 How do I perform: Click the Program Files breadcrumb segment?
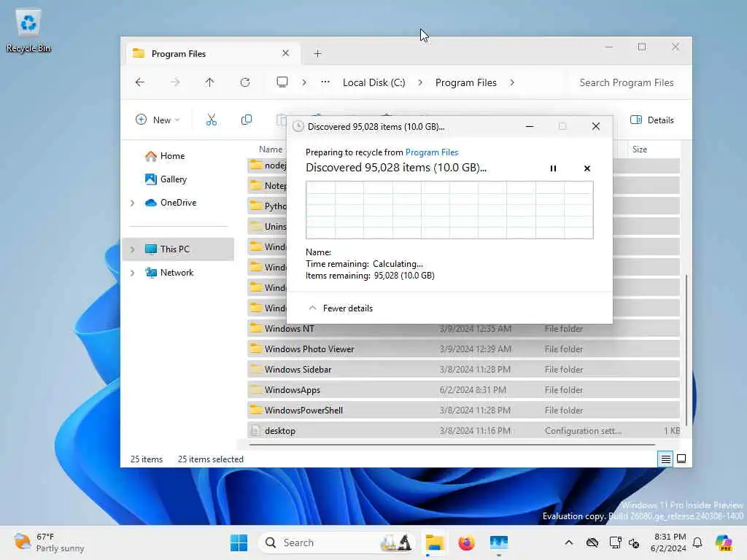tap(466, 82)
